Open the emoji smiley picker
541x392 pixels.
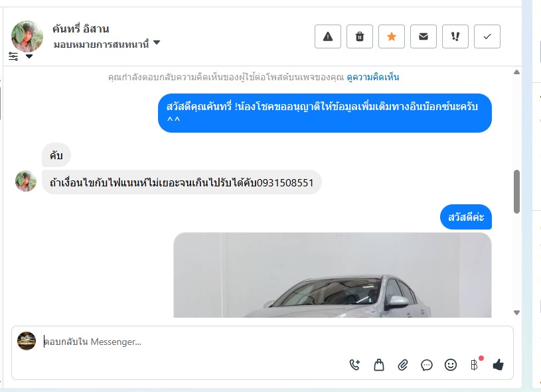coord(451,365)
